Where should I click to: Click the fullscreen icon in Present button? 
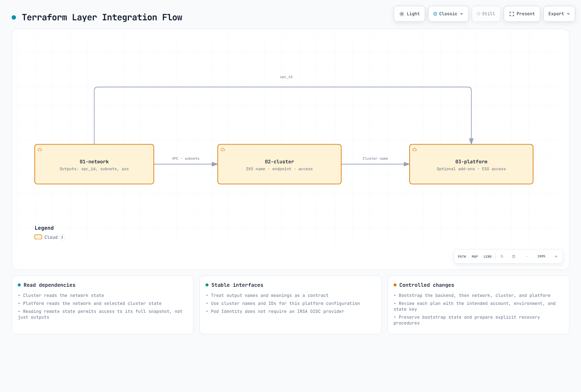pos(512,14)
